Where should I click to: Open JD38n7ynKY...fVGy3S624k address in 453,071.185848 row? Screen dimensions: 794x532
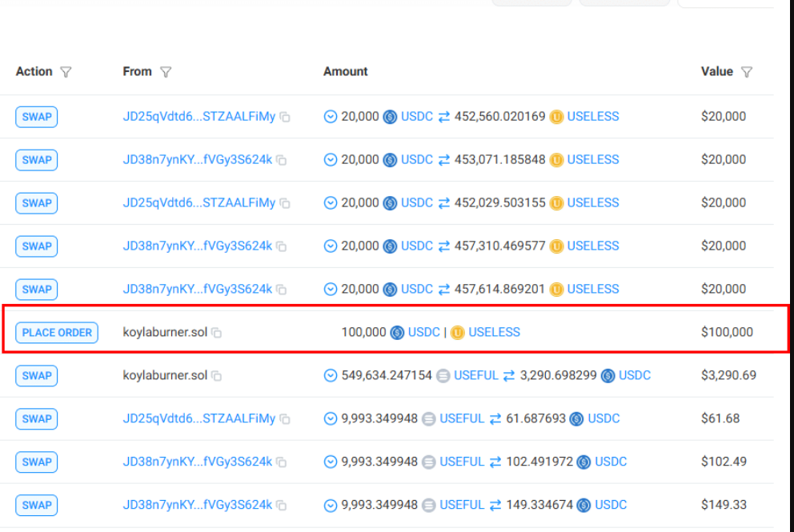[x=198, y=159]
